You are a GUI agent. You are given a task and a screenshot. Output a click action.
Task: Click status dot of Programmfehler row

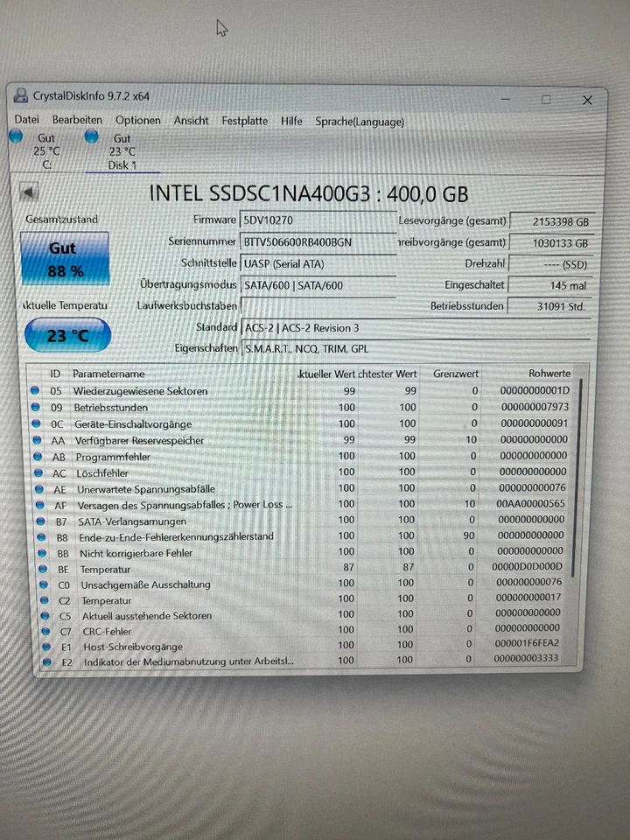tap(38, 457)
